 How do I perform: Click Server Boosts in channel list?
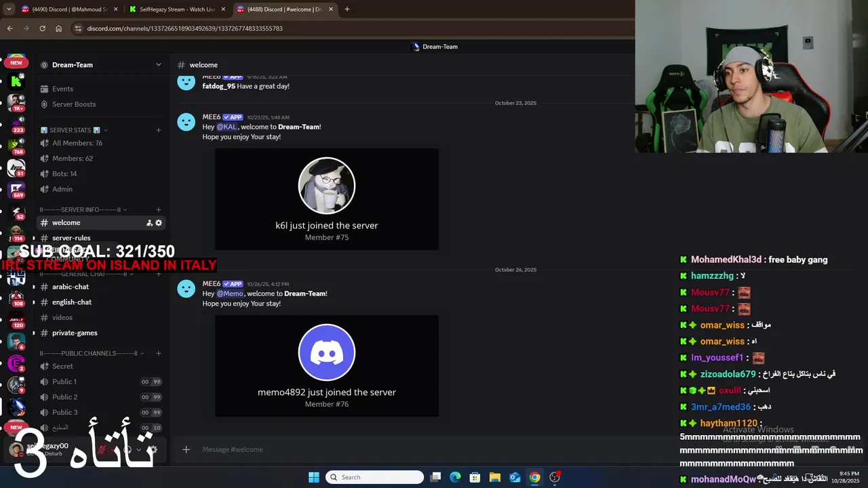tap(100, 104)
